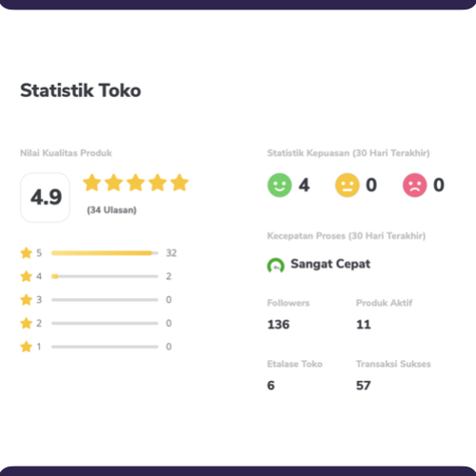
Task: Click the fifth star of overall rating
Action: [x=180, y=183]
